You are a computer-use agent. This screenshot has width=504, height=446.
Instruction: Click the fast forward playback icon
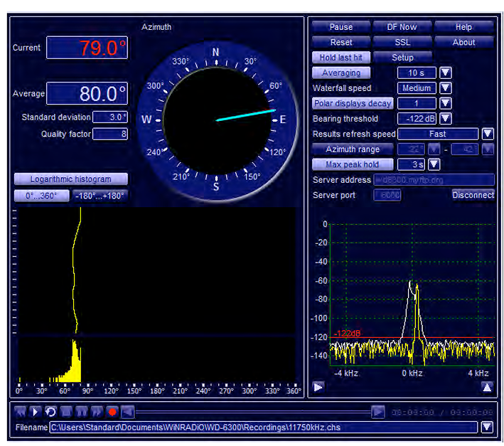point(96,412)
